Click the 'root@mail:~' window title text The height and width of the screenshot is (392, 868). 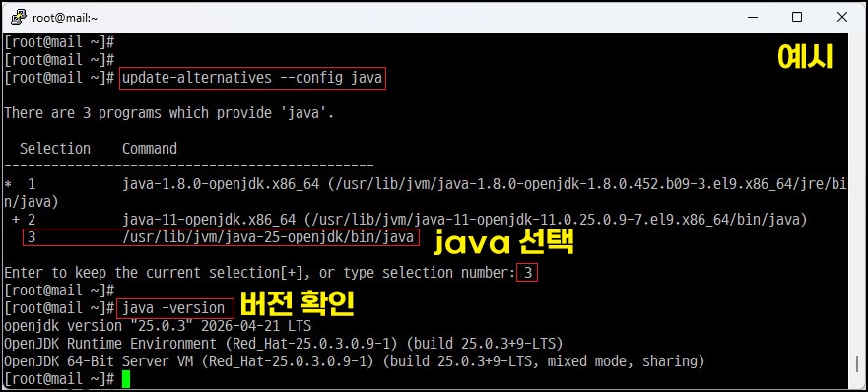click(x=65, y=17)
